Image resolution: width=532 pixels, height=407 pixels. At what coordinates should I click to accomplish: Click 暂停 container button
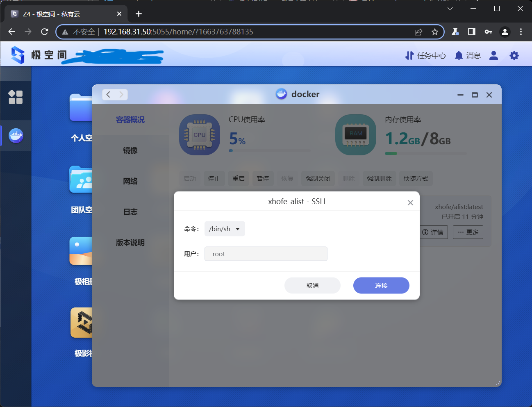(263, 178)
